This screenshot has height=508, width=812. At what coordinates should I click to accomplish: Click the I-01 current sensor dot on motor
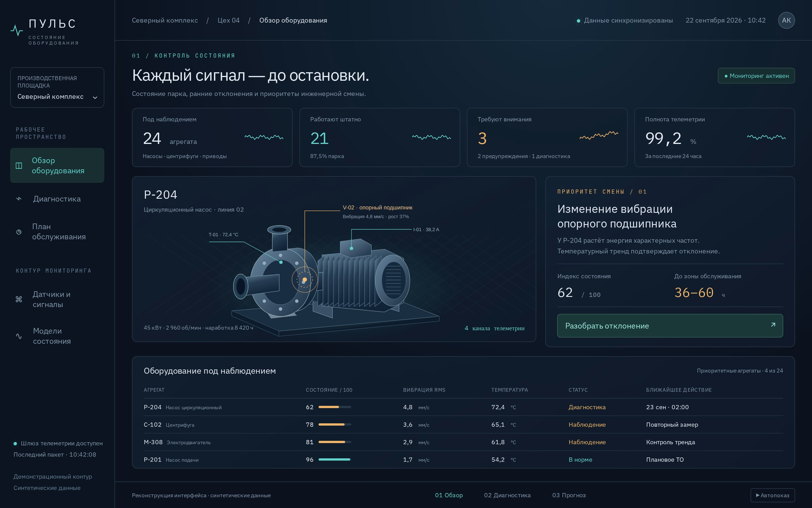(x=351, y=248)
